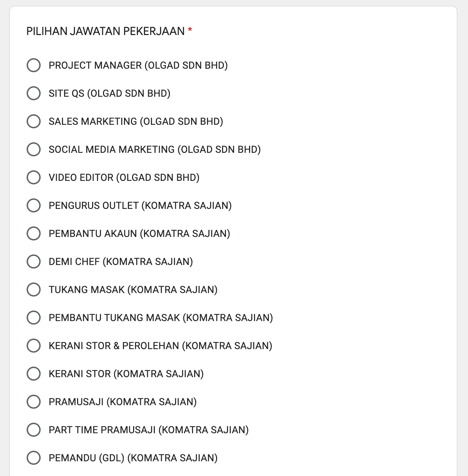Select SALES MARKETING (OLGAD SDN BHD)
The image size is (468, 476).
pyautogui.click(x=33, y=121)
